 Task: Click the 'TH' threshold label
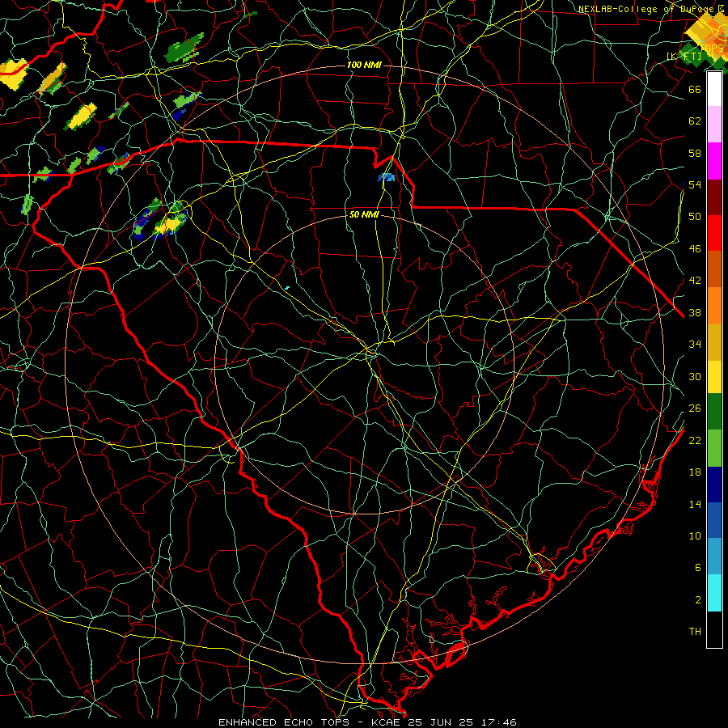[695, 632]
